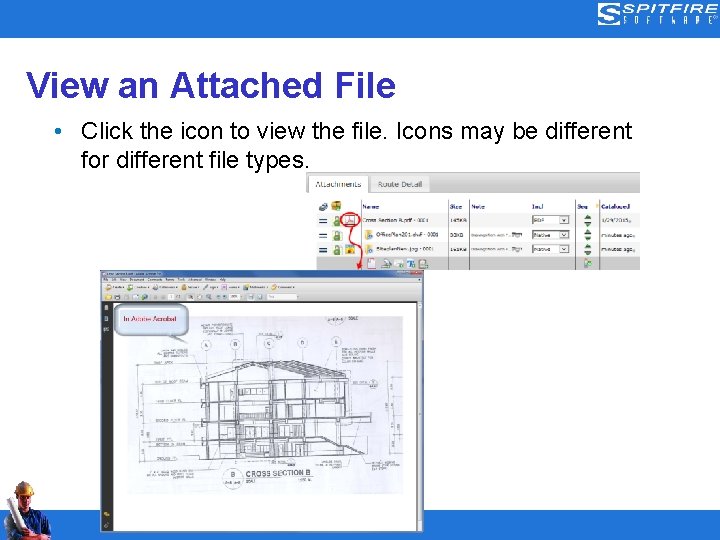720x540 pixels.
Task: Click the second footer icon in the attachments grid
Action: 387,264
